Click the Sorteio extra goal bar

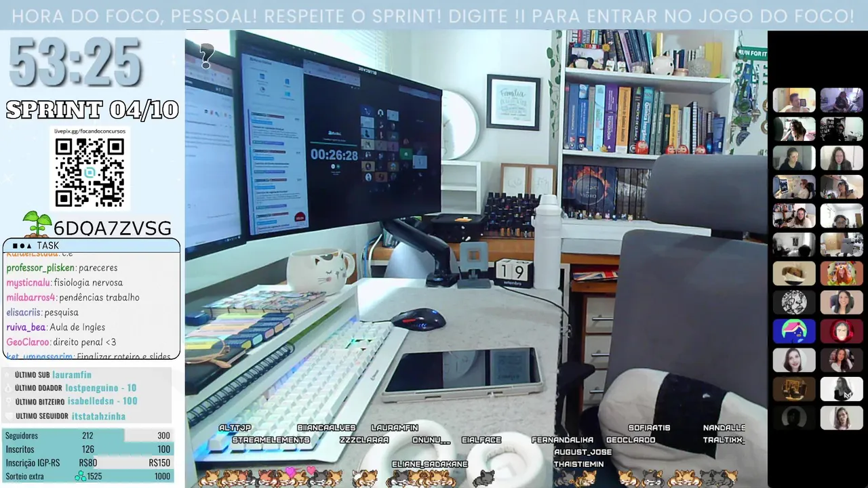[88, 476]
